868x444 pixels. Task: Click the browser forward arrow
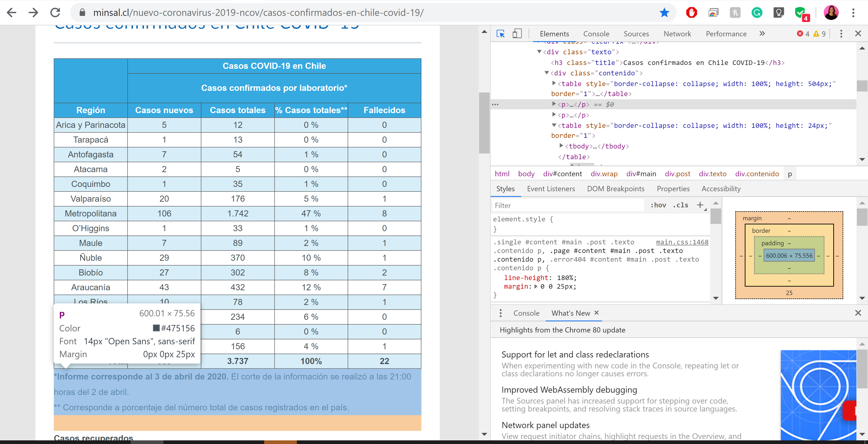[33, 13]
